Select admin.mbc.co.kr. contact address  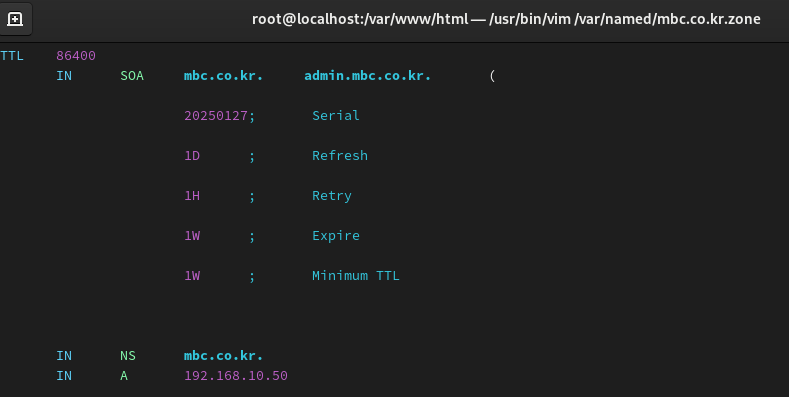368,75
